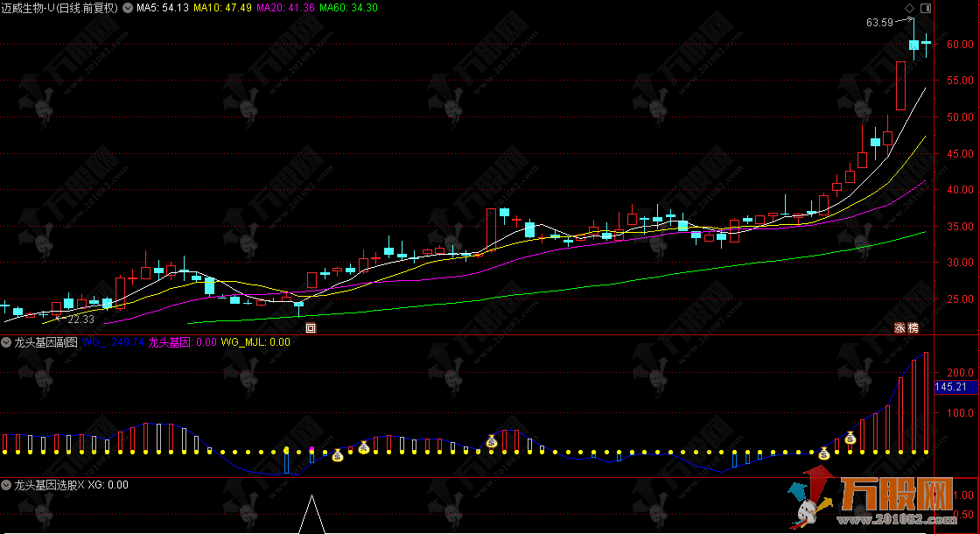This screenshot has width=980, height=534.
Task: Click the 63.59 high price label
Action: click(879, 23)
